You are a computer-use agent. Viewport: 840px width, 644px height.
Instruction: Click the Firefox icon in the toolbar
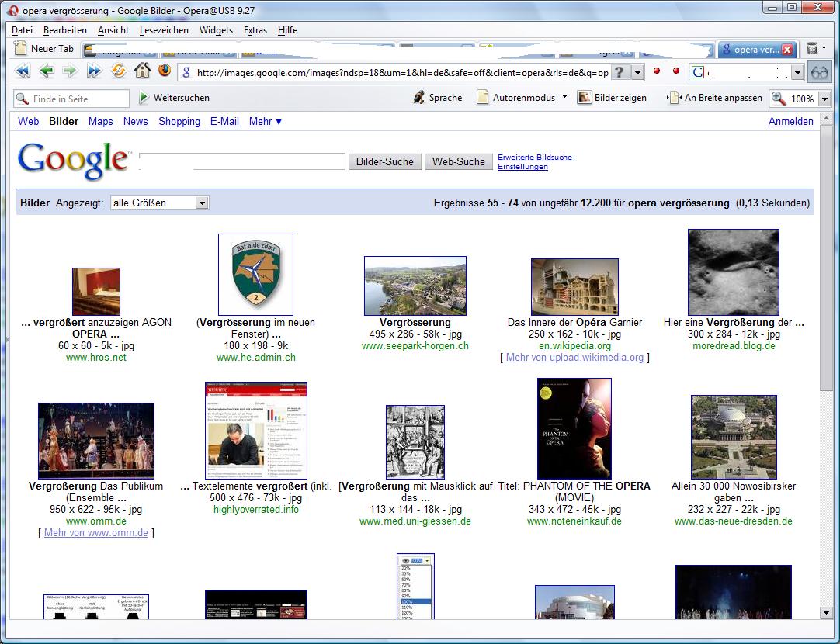[x=164, y=71]
